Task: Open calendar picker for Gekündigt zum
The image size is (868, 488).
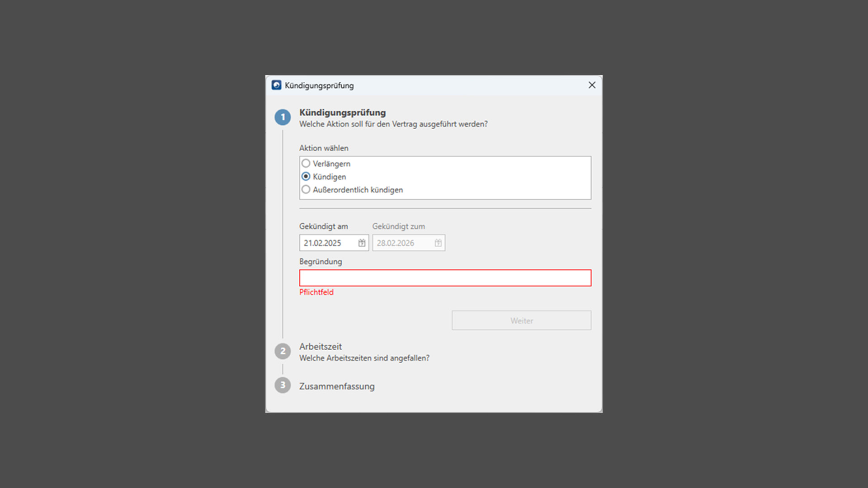Action: [x=438, y=243]
